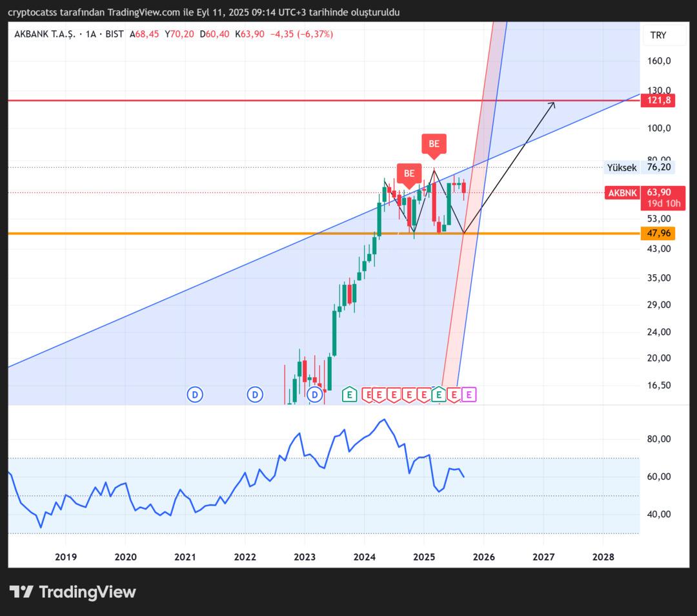Click the A68,45 open value in header
Image resolution: width=697 pixels, height=616 pixels.
pyautogui.click(x=144, y=34)
